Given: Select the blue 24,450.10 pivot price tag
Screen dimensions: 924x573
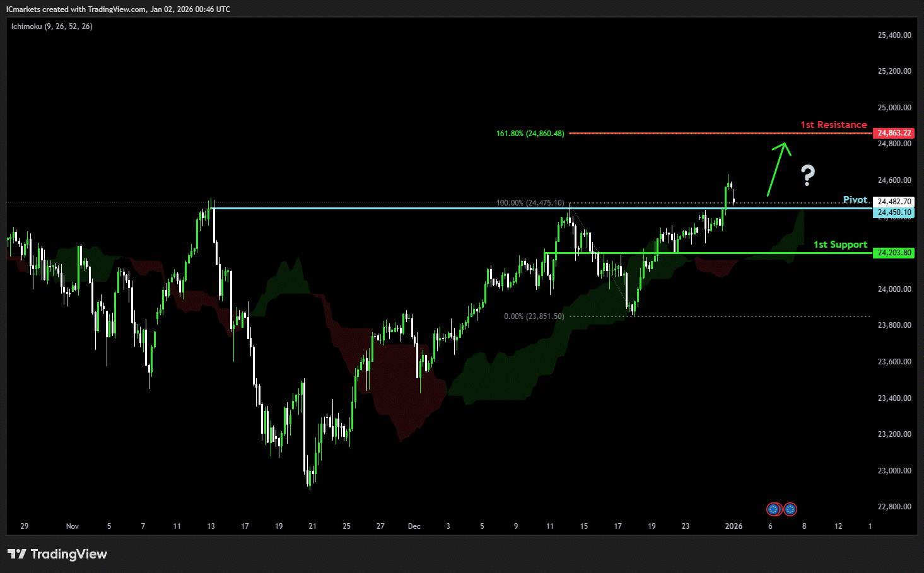Looking at the screenshot, I should (x=894, y=212).
